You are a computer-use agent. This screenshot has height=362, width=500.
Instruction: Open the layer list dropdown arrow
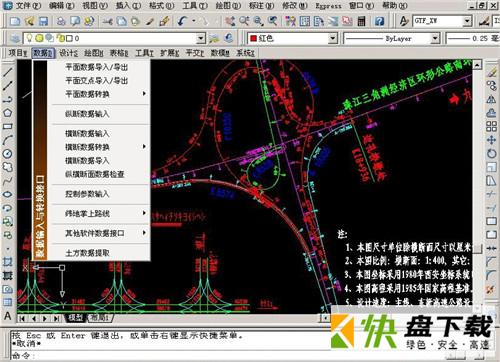(200, 38)
